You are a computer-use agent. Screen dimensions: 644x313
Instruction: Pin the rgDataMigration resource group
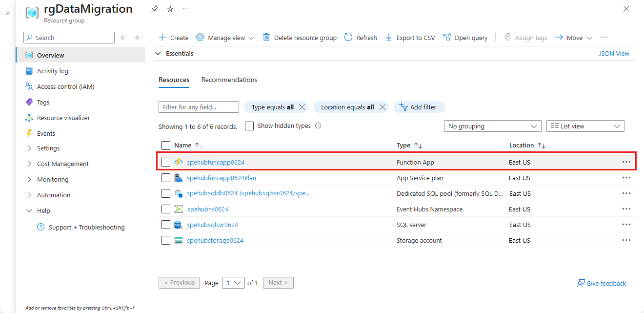(155, 9)
